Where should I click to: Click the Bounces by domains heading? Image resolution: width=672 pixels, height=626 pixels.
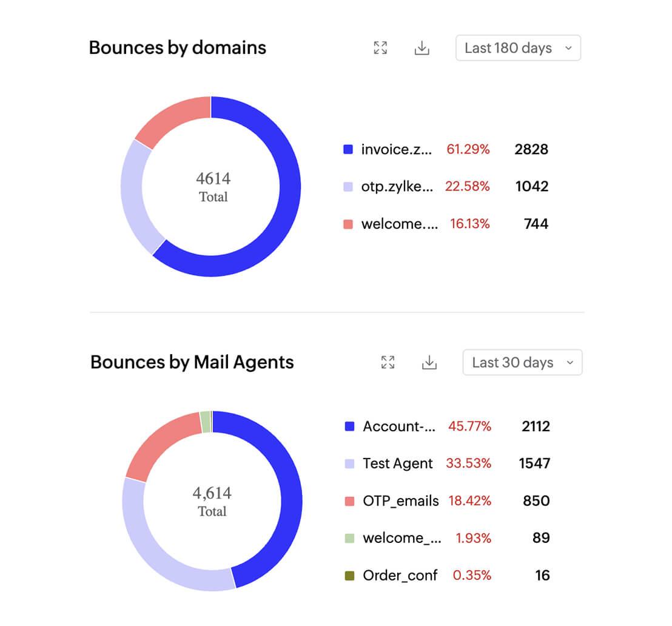178,47
